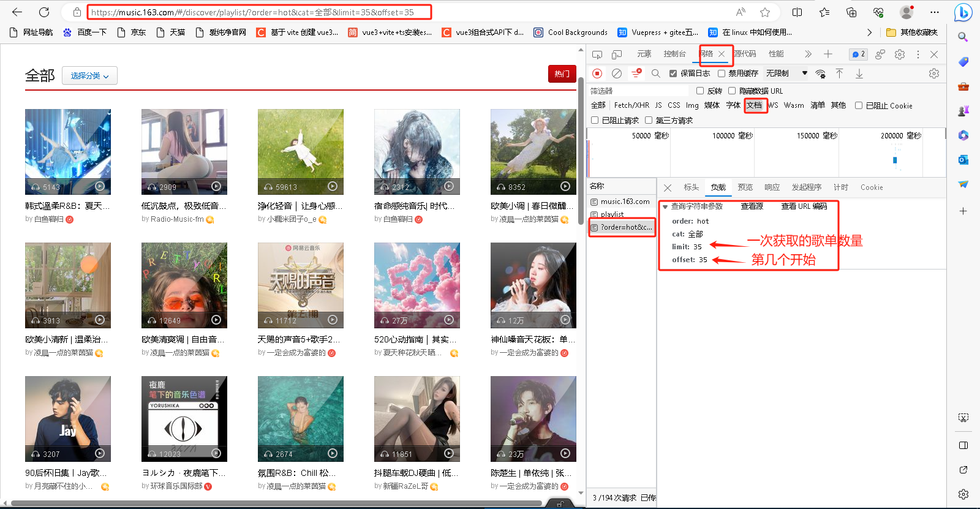
Task: Toggle the network filter funnel icon
Action: 636,74
